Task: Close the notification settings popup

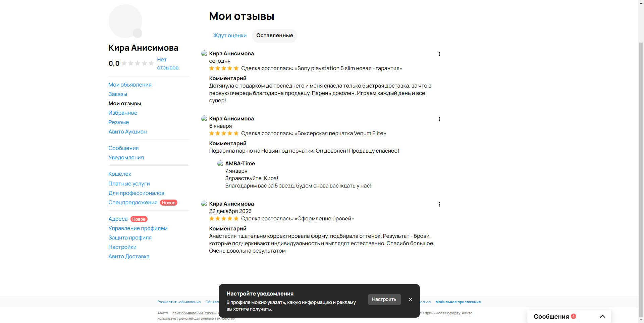Action: point(410,300)
